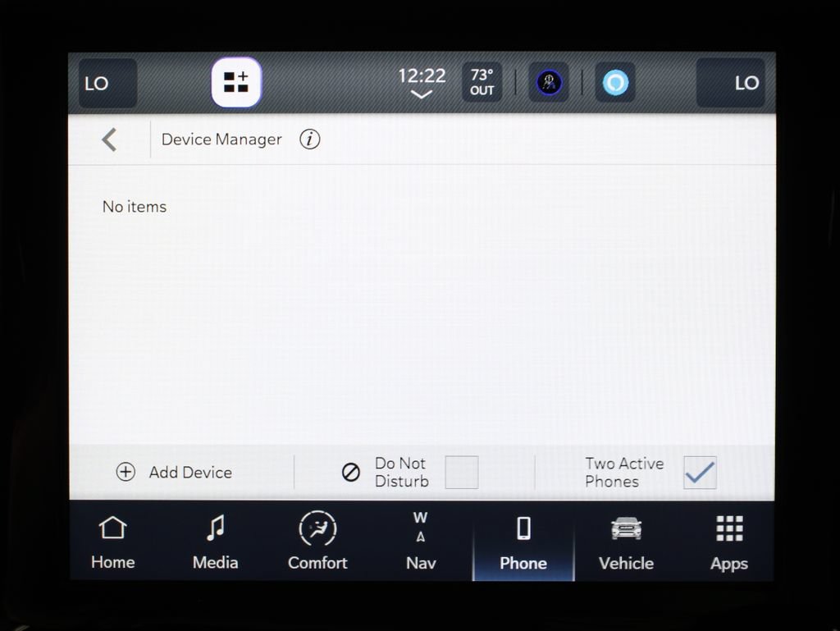The height and width of the screenshot is (631, 840).
Task: Tap the 73° OUT temperature tile
Action: 482,82
